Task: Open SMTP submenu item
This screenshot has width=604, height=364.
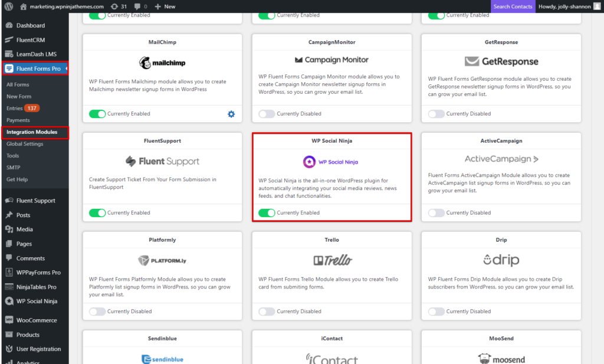Action: click(13, 168)
